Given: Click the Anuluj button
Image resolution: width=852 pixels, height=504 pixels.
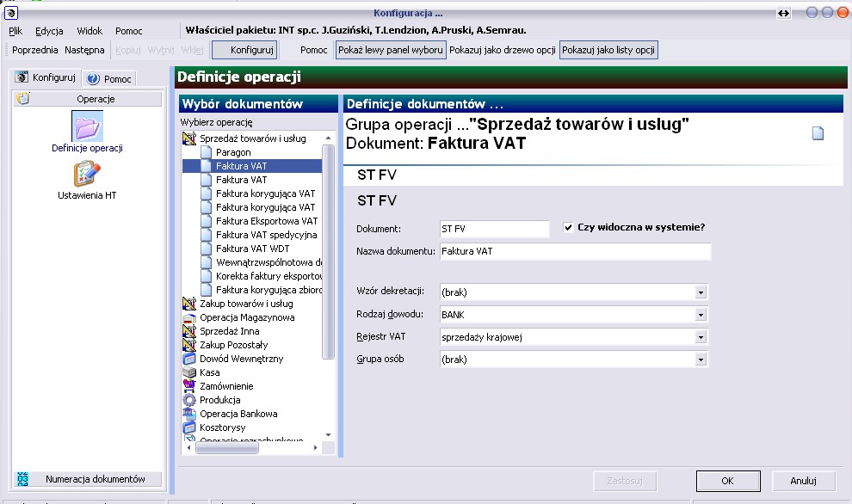Looking at the screenshot, I should point(803,481).
